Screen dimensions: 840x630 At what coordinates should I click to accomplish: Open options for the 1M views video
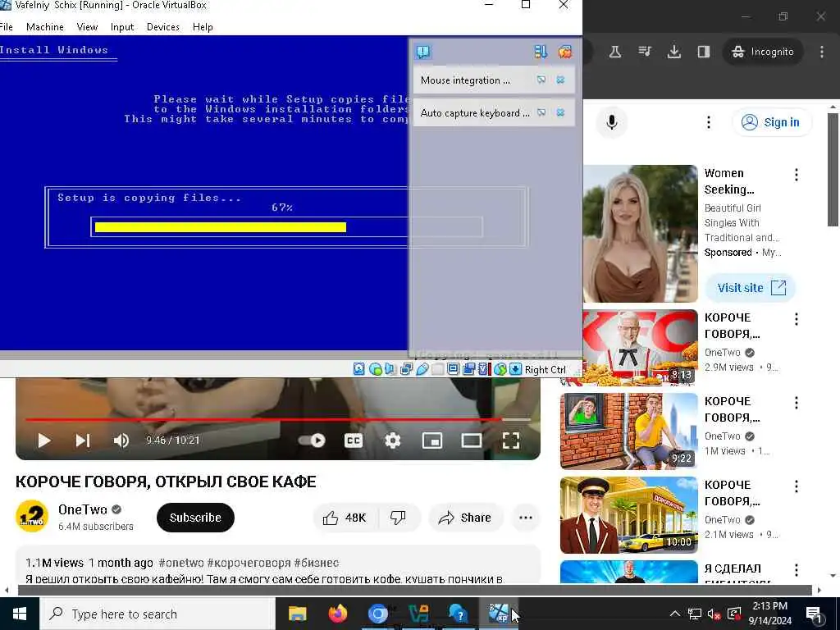coord(797,403)
